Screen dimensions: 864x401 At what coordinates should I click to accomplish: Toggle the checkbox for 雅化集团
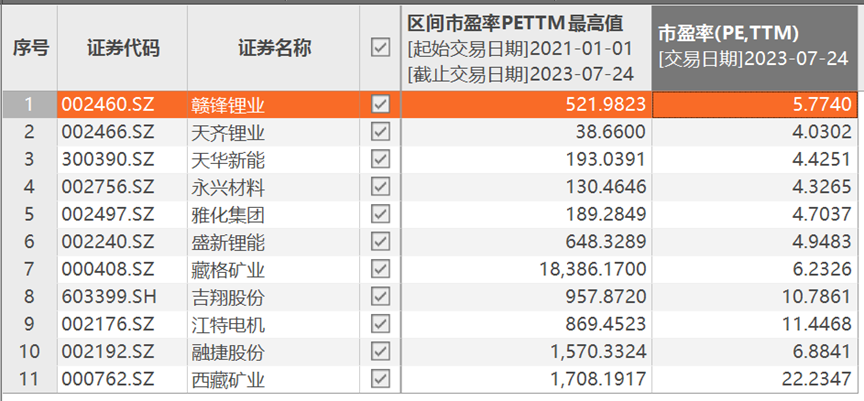point(380,214)
